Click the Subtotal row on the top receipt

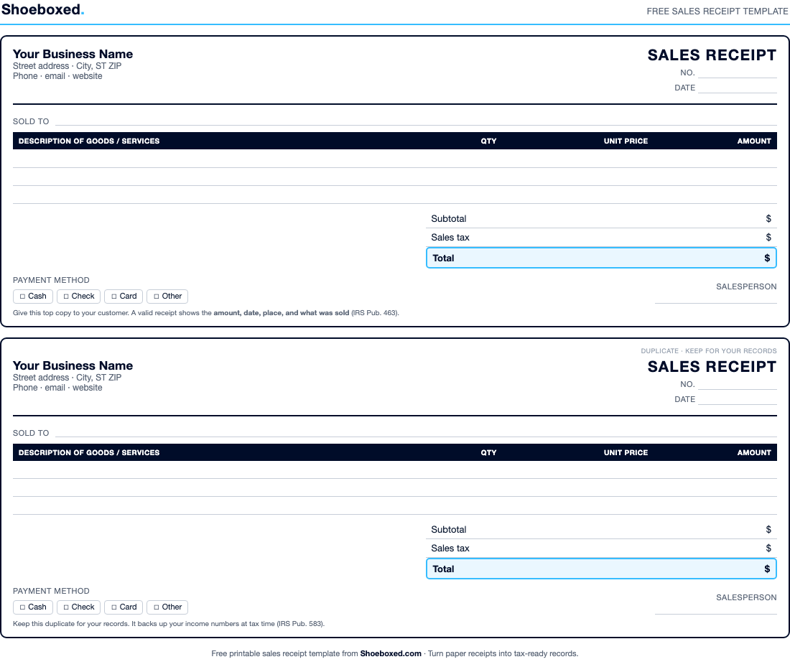point(601,219)
